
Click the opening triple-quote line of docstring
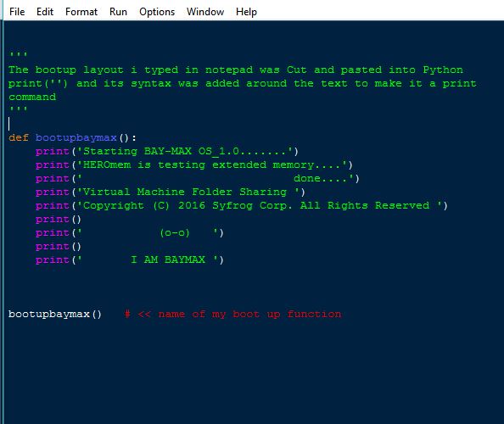[x=19, y=54]
